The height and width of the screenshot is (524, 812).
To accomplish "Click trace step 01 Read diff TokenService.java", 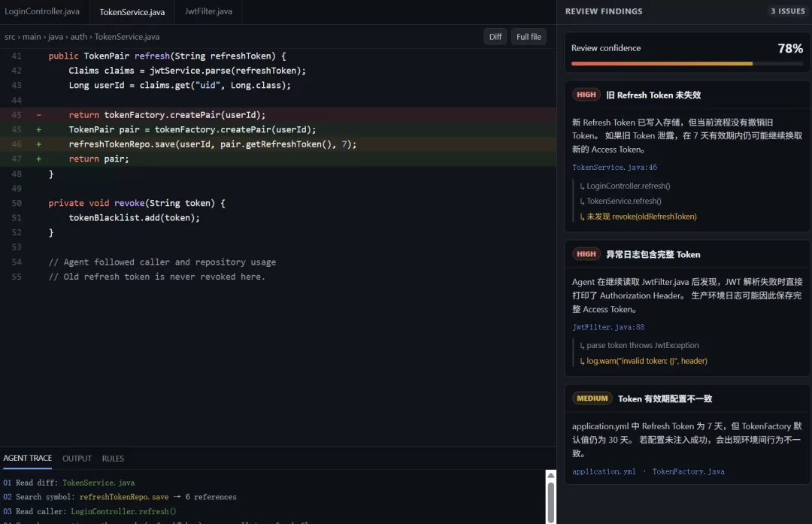I will point(69,483).
